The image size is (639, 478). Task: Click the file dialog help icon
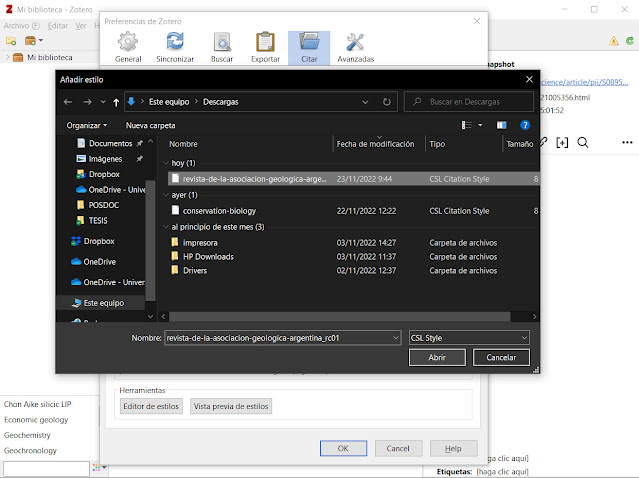click(x=525, y=125)
